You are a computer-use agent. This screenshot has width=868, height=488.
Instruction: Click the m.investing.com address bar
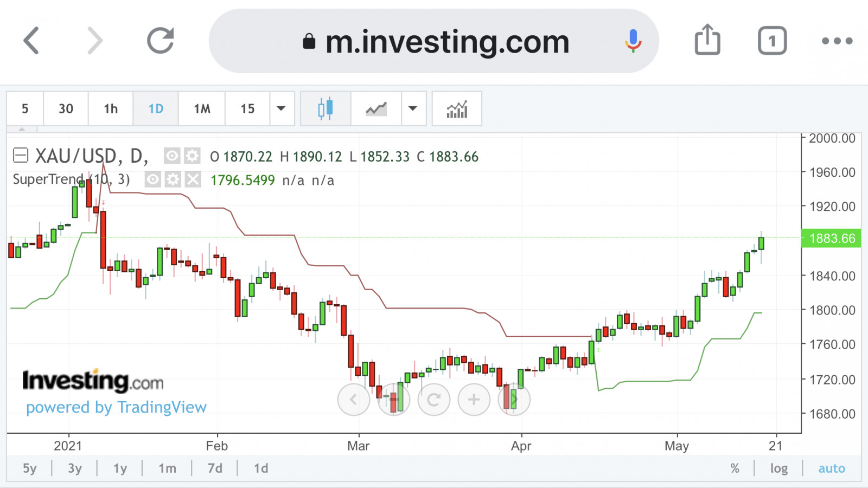(x=434, y=41)
